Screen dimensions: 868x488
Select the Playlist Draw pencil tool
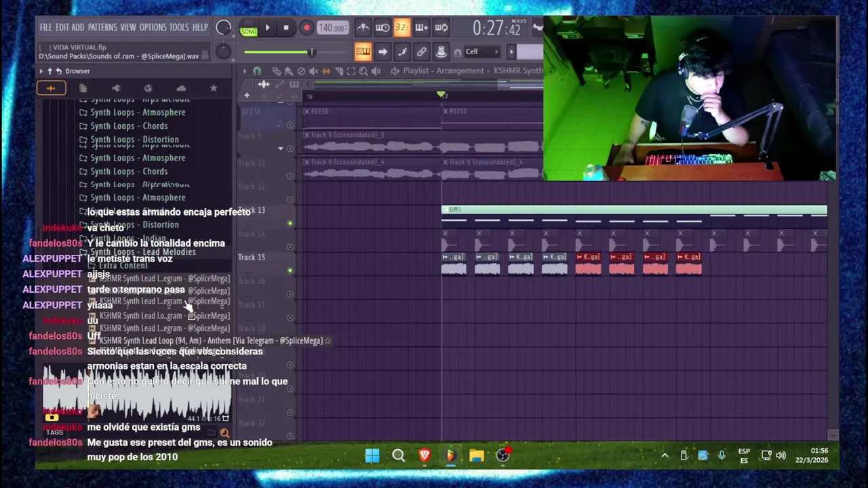coord(277,71)
